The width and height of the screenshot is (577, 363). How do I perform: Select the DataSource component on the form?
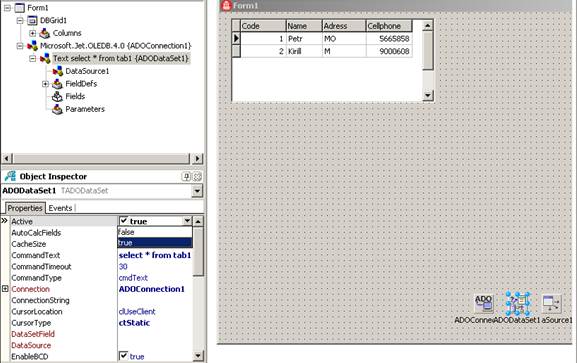(552, 304)
